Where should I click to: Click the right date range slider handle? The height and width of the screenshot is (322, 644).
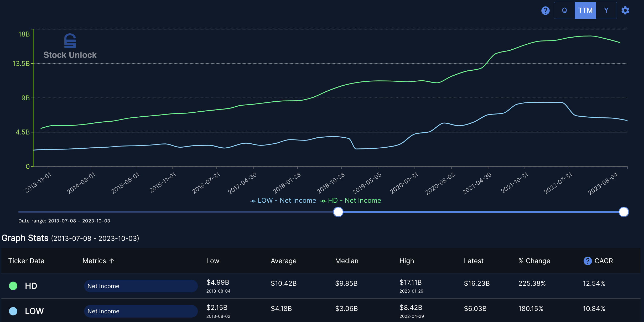(624, 212)
